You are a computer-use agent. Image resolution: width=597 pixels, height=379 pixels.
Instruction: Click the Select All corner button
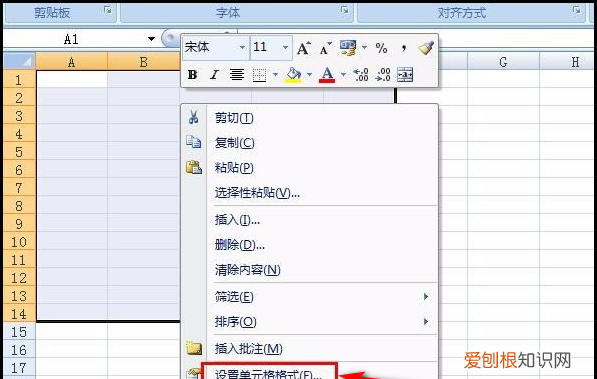[x=20, y=61]
